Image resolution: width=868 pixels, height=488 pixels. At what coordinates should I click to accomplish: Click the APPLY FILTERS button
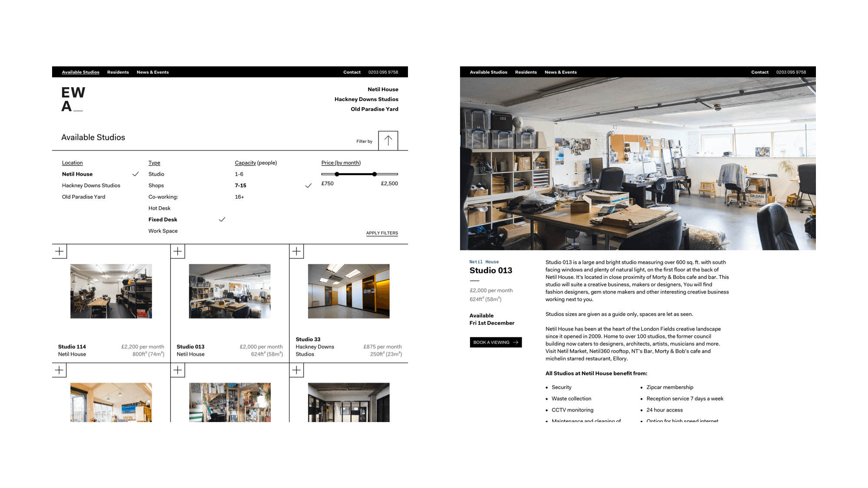381,233
